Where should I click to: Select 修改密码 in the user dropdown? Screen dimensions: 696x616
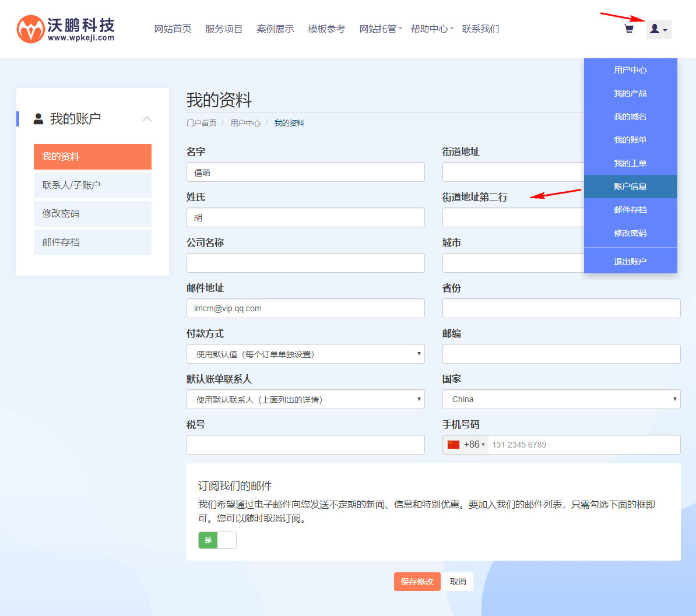[630, 233]
